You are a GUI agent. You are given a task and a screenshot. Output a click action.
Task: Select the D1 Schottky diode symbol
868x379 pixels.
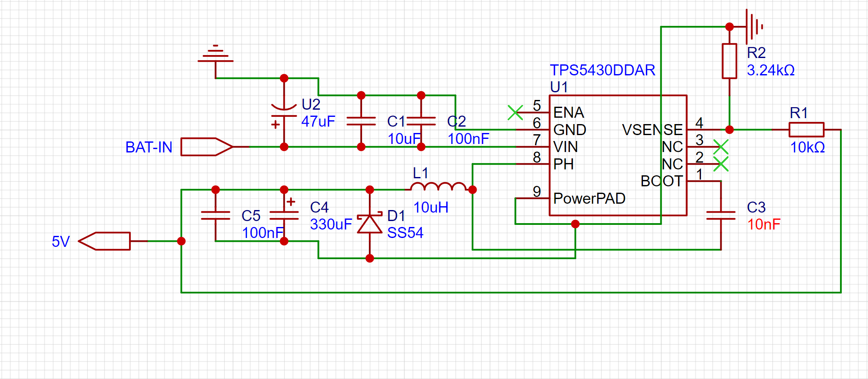pos(370,224)
